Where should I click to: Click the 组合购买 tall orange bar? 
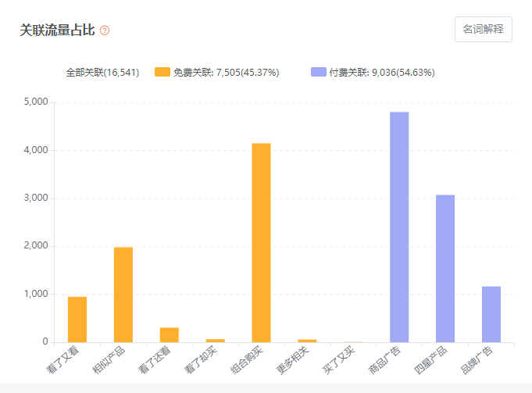(x=261, y=243)
